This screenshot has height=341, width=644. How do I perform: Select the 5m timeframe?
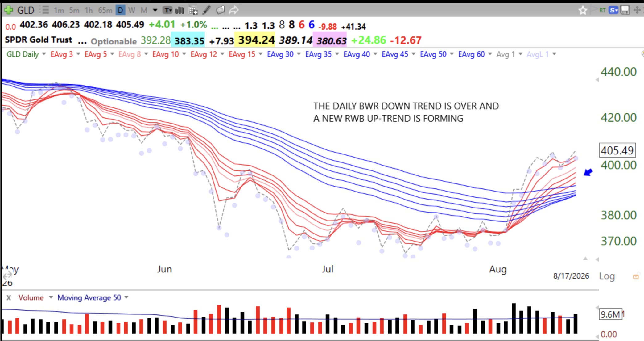coord(74,11)
